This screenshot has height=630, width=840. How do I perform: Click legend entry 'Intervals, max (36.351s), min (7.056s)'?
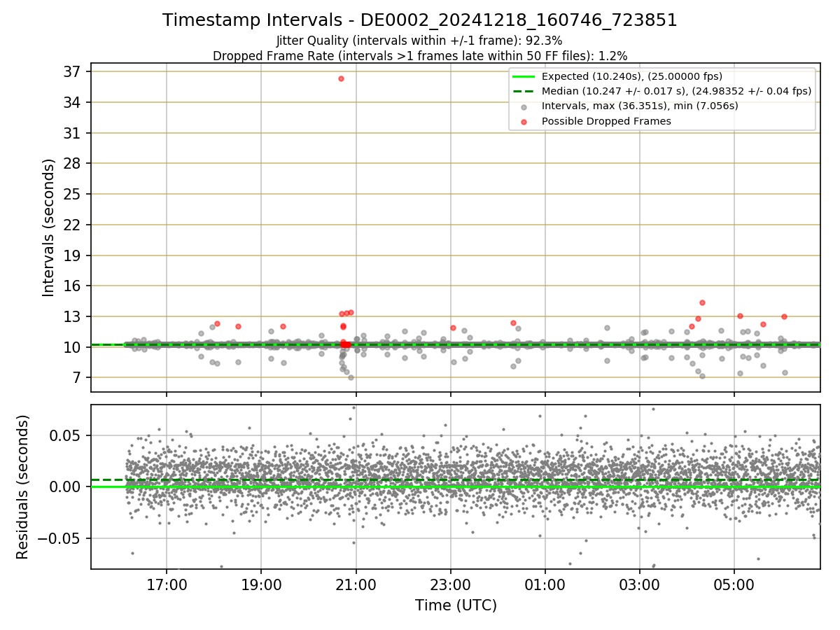640,106
